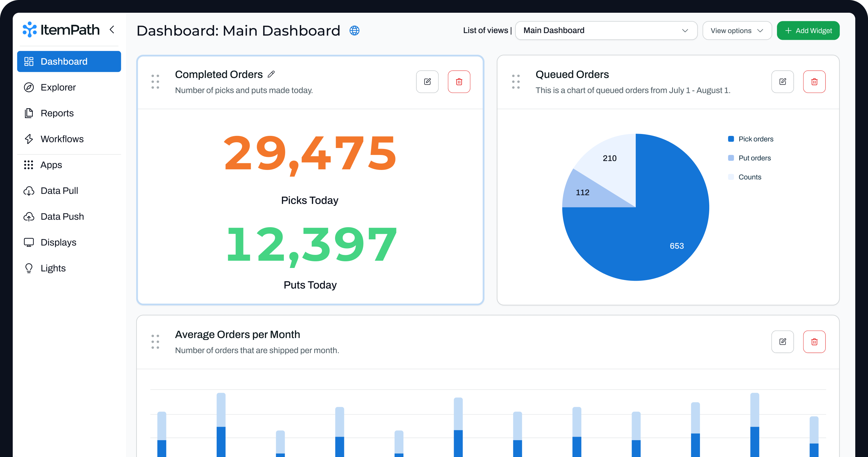Click the Queued Orders title
868x457 pixels.
pyautogui.click(x=572, y=74)
